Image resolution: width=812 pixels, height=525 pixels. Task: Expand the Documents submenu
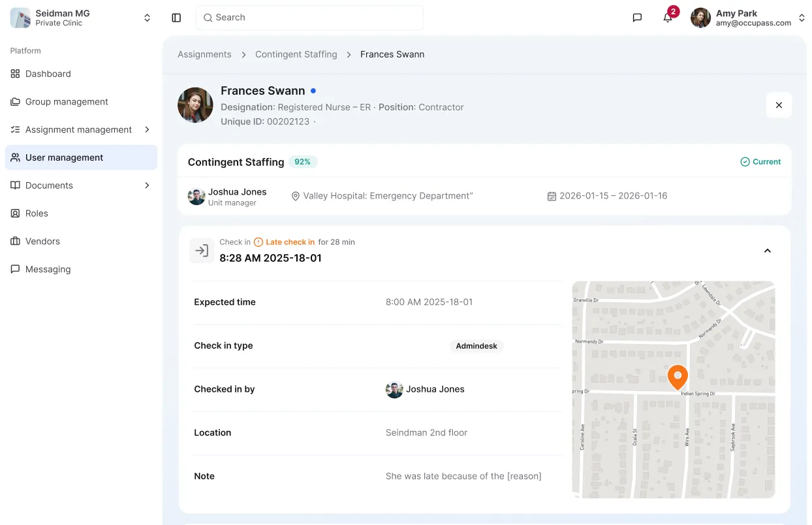[147, 185]
